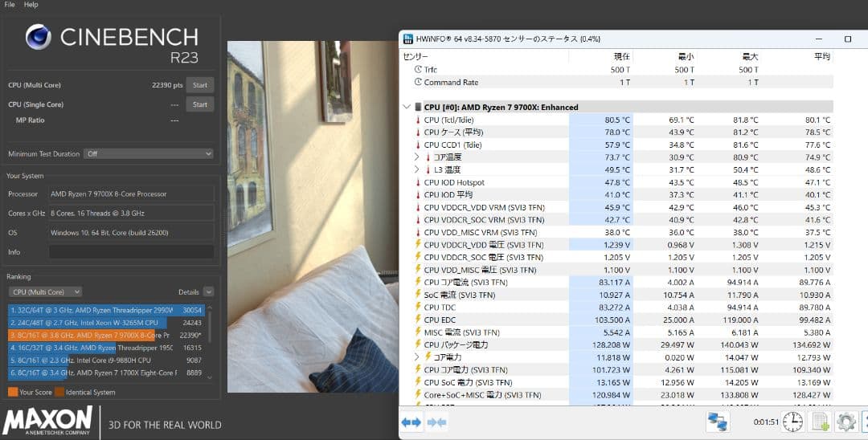Click the HWiNFO title bar app icon
The image size is (868, 440).
point(408,39)
